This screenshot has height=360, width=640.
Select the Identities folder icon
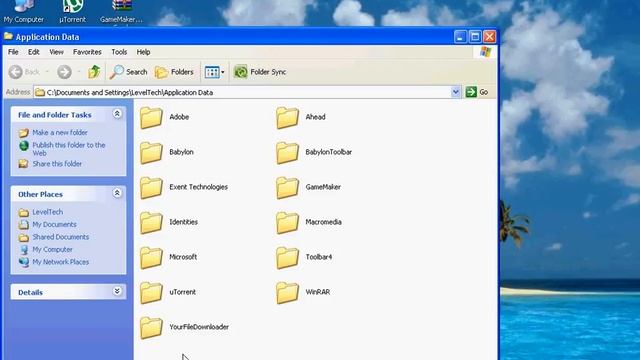coord(151,223)
